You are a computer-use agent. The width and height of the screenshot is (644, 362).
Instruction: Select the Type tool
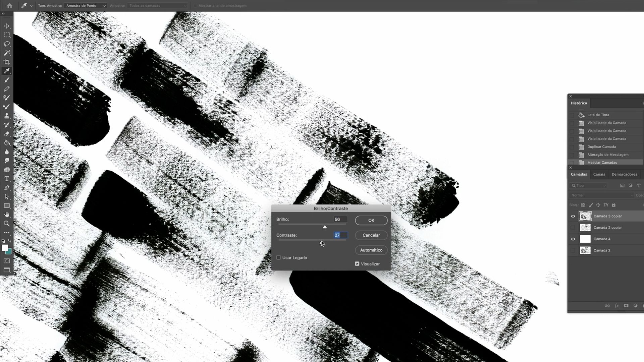pos(7,179)
